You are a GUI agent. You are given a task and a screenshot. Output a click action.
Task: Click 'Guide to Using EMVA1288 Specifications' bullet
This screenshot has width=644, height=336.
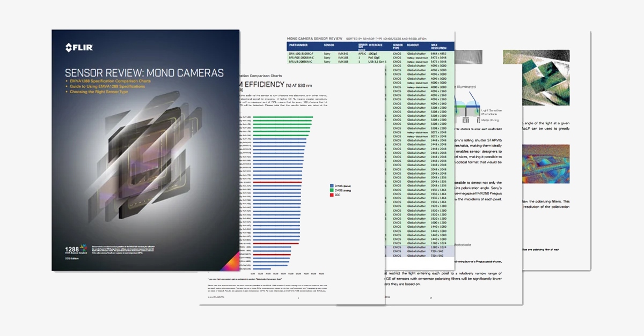pyautogui.click(x=107, y=86)
